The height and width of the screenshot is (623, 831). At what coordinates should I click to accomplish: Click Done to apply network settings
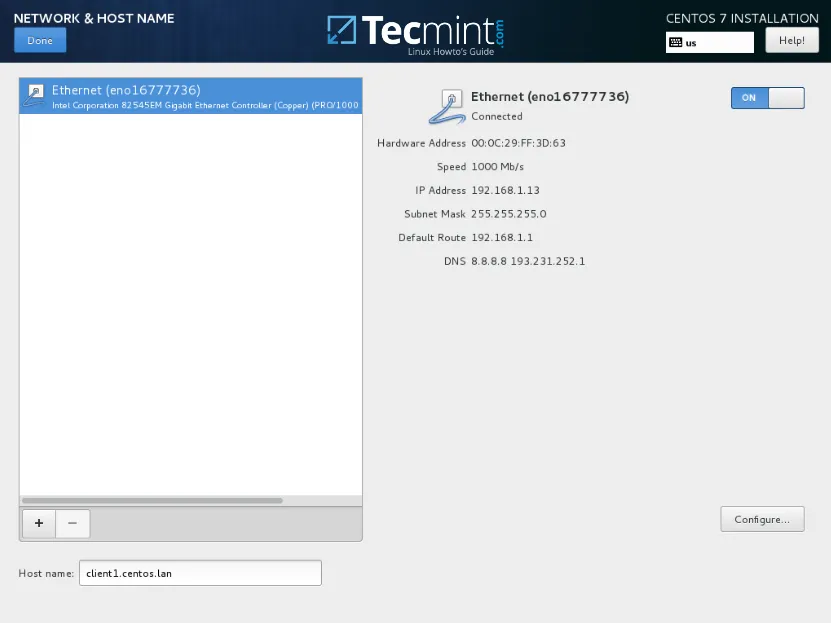39,40
